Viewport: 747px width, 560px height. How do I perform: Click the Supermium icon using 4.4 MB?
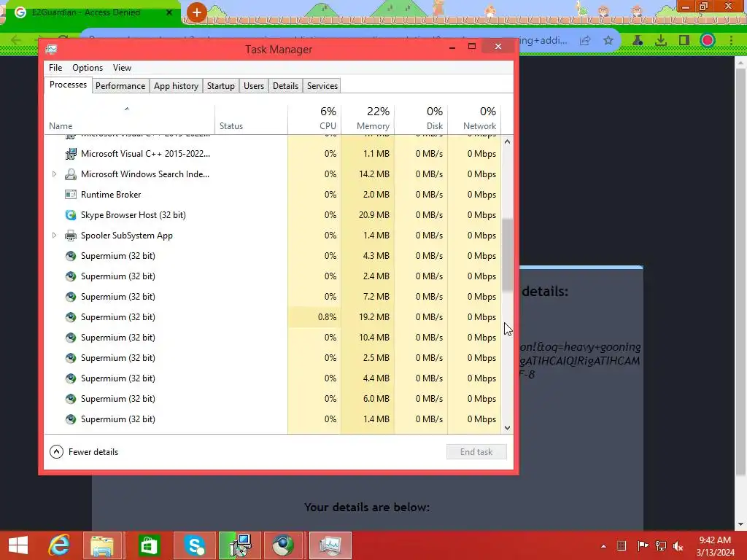tap(71, 378)
